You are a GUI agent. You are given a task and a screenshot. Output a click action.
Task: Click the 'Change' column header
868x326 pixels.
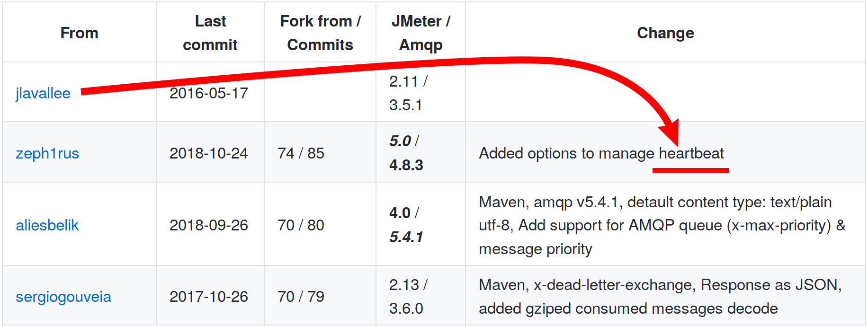pyautogui.click(x=665, y=33)
